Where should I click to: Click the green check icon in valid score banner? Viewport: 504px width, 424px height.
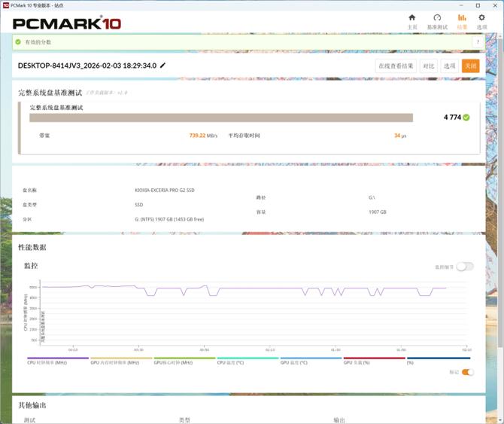(x=18, y=42)
